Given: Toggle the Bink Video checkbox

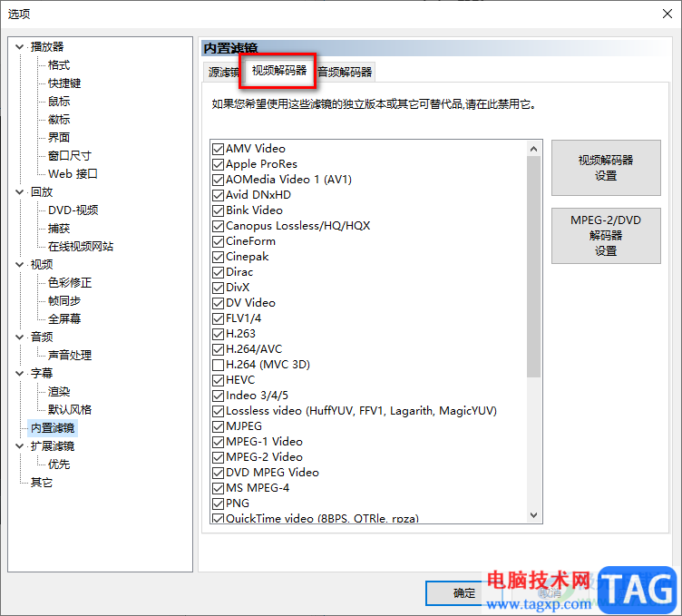Looking at the screenshot, I should [x=218, y=210].
